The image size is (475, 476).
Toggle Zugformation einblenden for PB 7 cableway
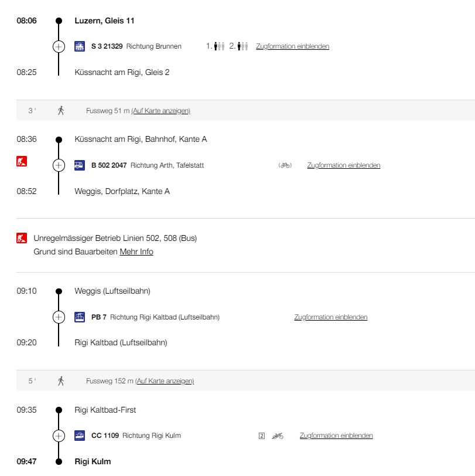click(331, 317)
